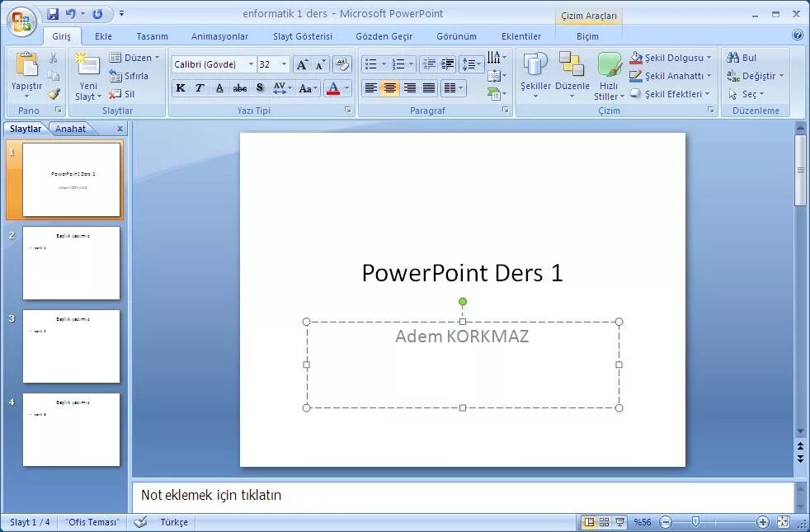Open the font color dropdown arrow
Image resolution: width=810 pixels, height=532 pixels.
point(346,88)
